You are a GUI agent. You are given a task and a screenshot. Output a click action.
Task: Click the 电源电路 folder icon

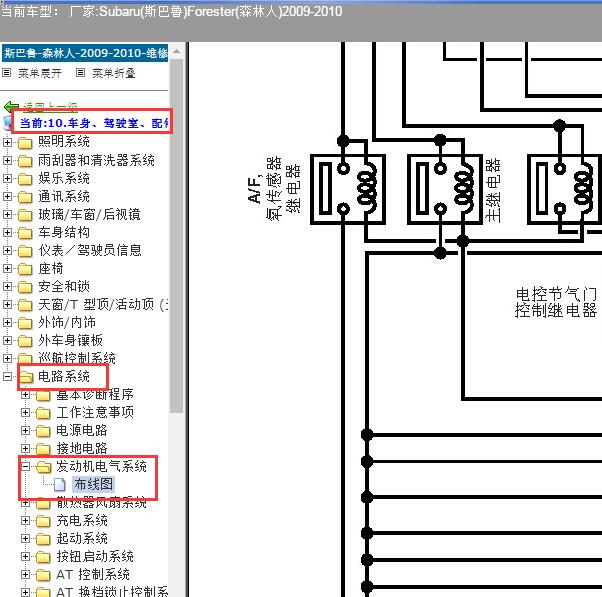(43, 431)
